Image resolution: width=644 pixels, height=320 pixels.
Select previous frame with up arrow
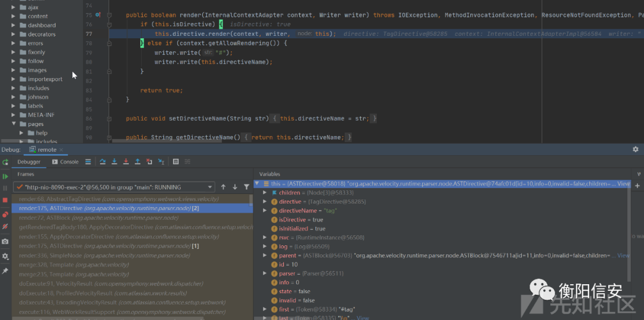223,187
